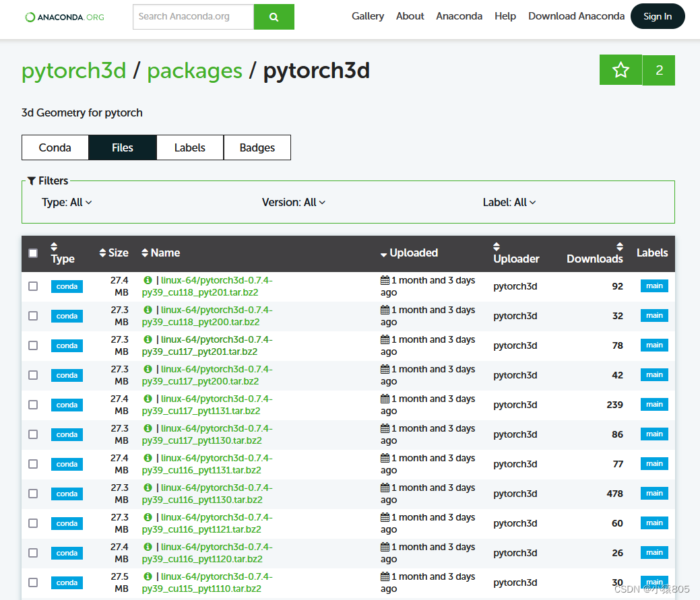The image size is (700, 600).
Task: Sort table by Uploader column
Action: tap(516, 253)
